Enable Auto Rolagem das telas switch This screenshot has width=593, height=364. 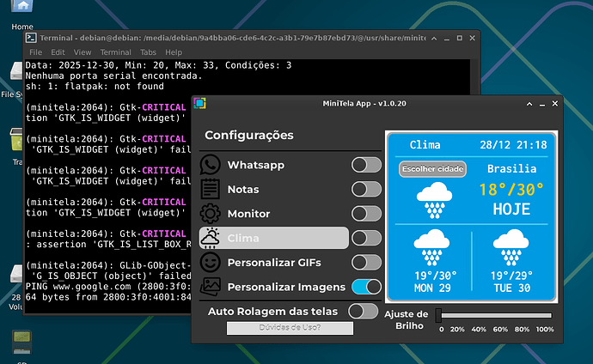click(x=363, y=311)
